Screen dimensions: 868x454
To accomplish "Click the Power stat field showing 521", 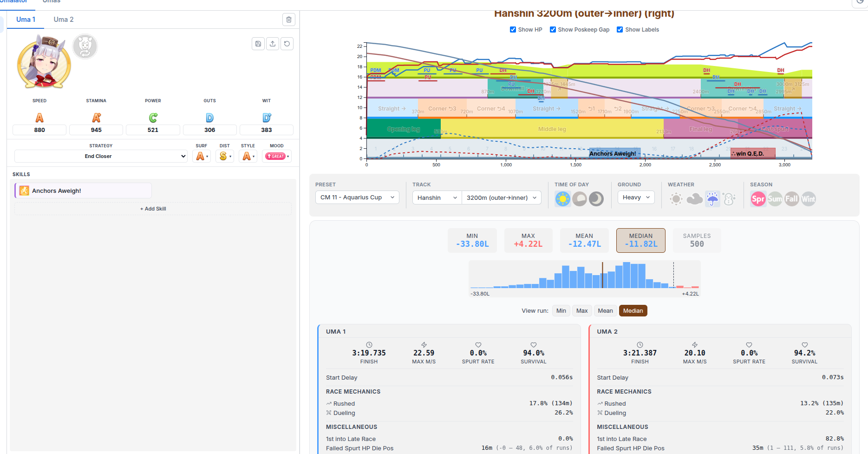I will click(153, 130).
